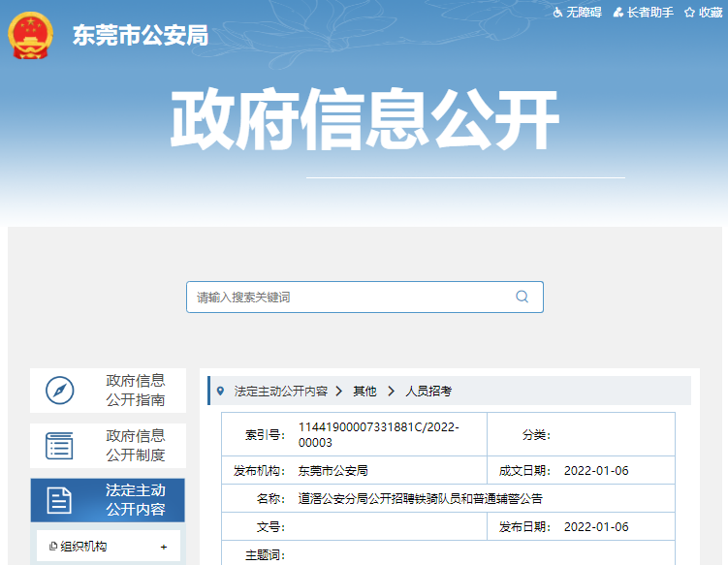Click the 人员招考 breadcrumb link
Viewport: 728px width, 565px height.
428,392
